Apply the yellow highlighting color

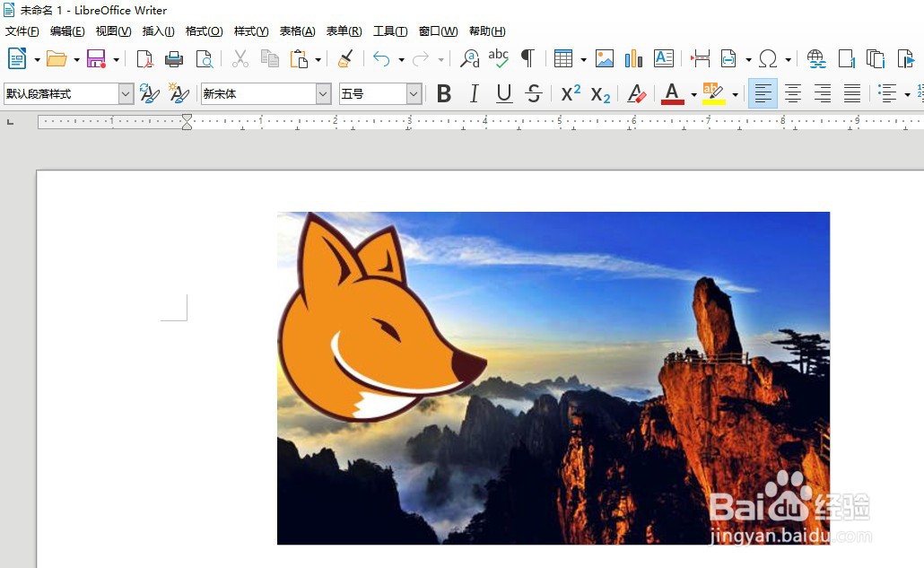pyautogui.click(x=713, y=93)
